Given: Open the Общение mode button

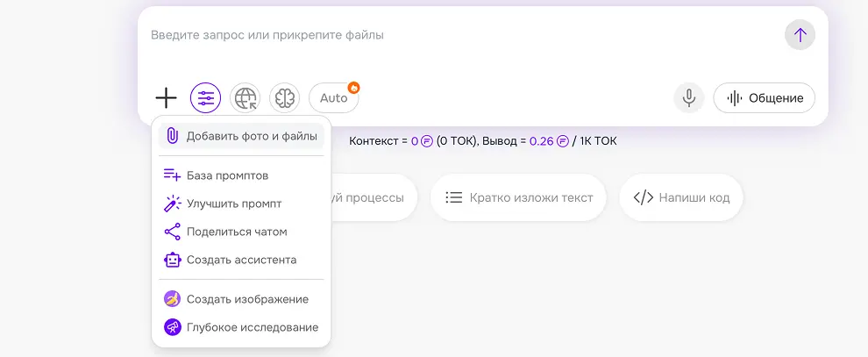Looking at the screenshot, I should (x=765, y=98).
